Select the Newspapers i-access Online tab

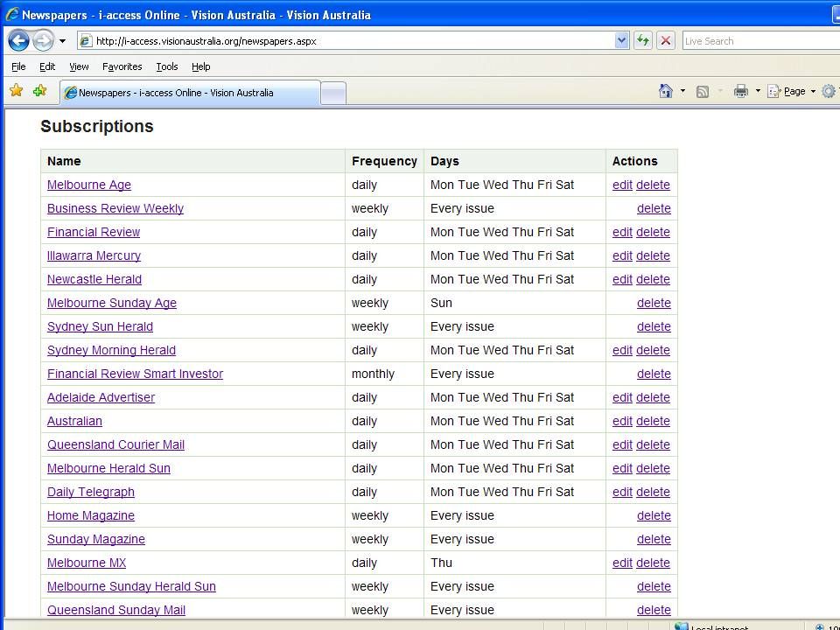190,93
